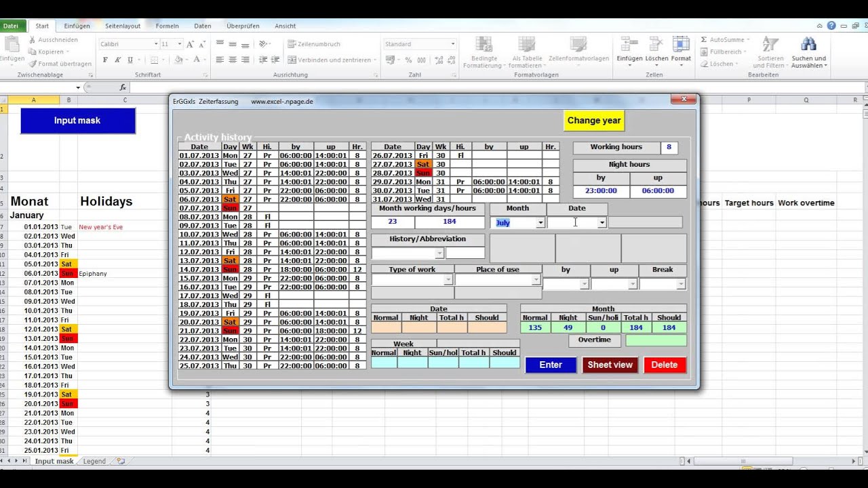868x488 pixels.
Task: Switch to the Einfügen ribbon tab
Action: click(x=77, y=26)
